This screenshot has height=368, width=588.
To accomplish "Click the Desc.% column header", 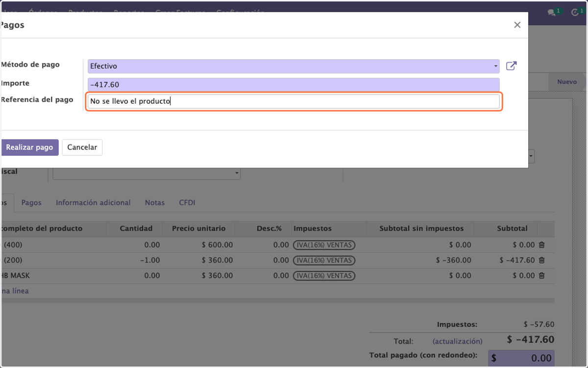I will (263, 228).
